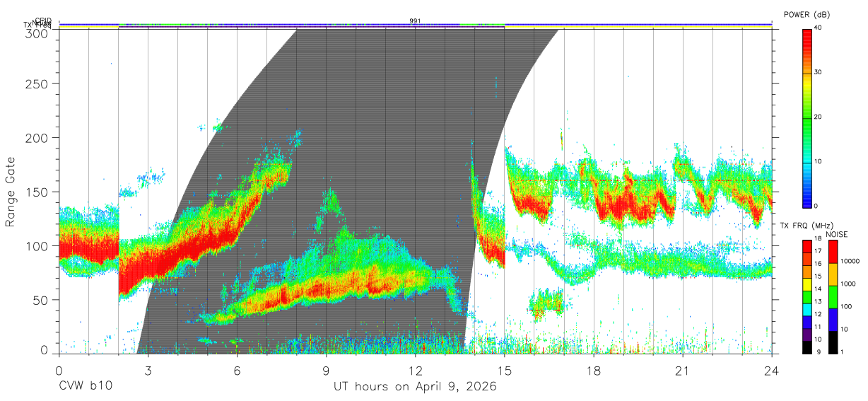Click the "13" label on TX FRQ scale

[819, 301]
